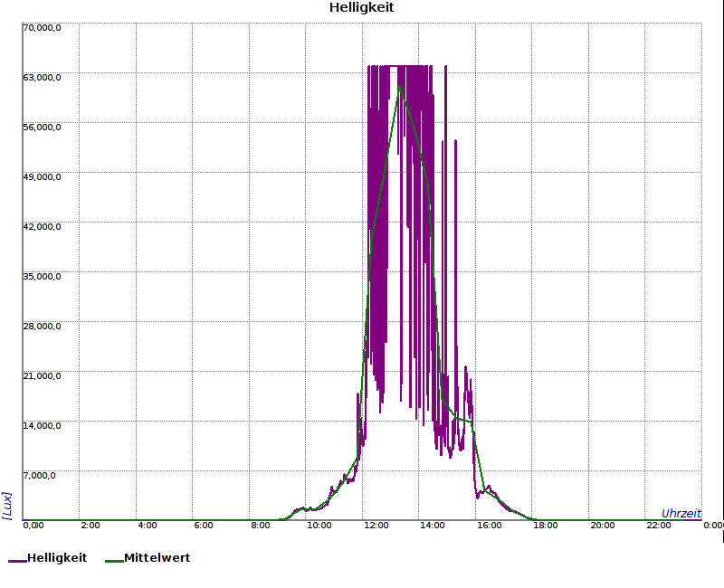Click the 28,000,0 y-axis value
This screenshot has width=724, height=588.
(x=42, y=327)
